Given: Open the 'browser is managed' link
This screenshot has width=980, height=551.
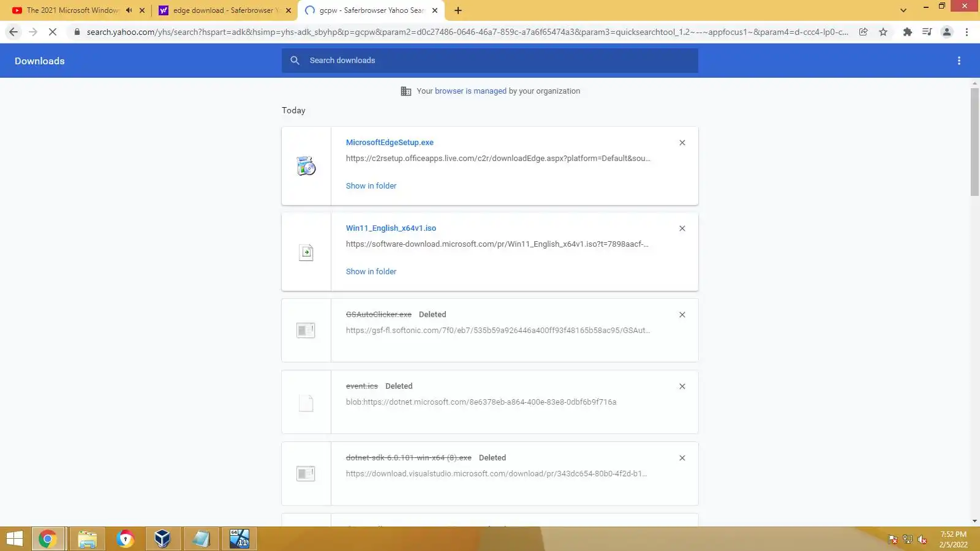Looking at the screenshot, I should (470, 91).
